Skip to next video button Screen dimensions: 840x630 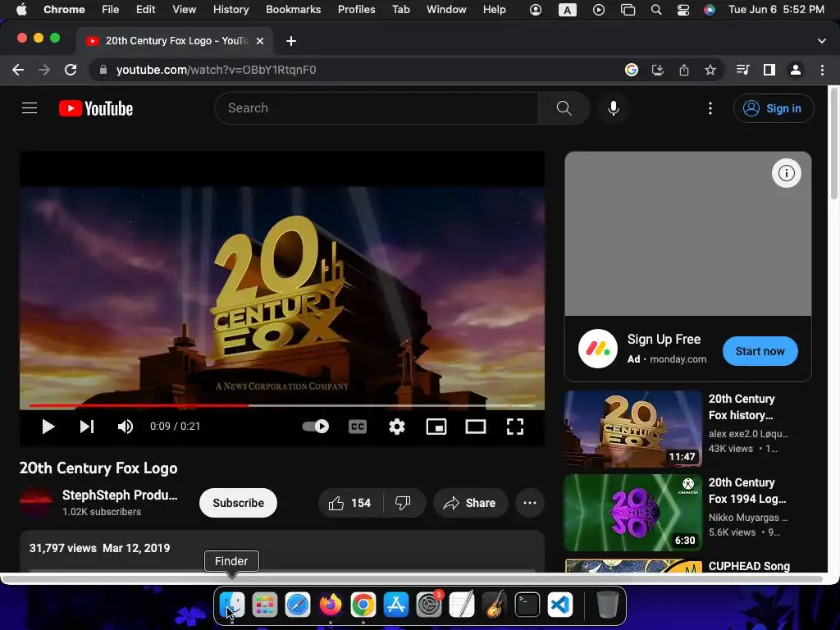click(x=87, y=427)
